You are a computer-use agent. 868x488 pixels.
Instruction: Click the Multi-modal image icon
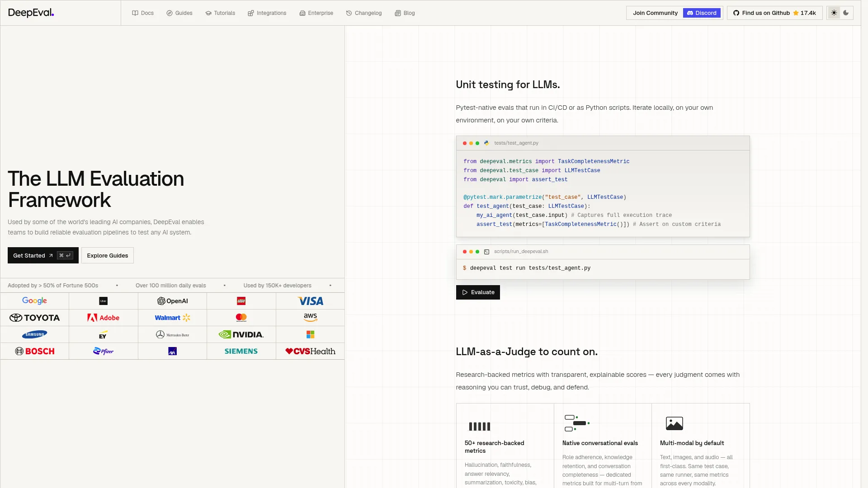tap(675, 423)
